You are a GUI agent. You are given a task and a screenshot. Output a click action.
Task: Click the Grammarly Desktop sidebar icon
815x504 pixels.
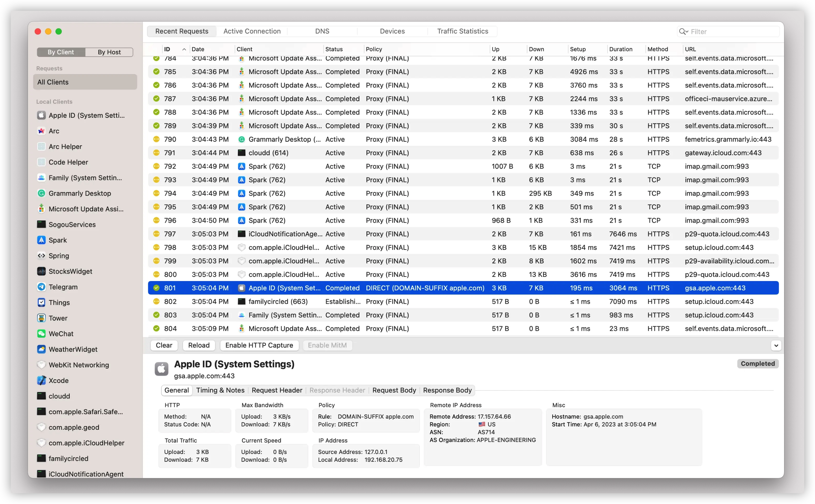[41, 193]
